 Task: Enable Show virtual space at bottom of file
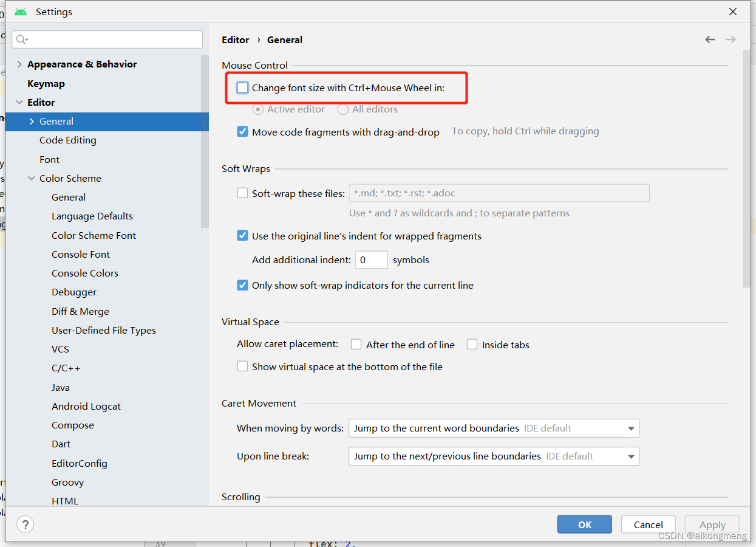pyautogui.click(x=243, y=366)
